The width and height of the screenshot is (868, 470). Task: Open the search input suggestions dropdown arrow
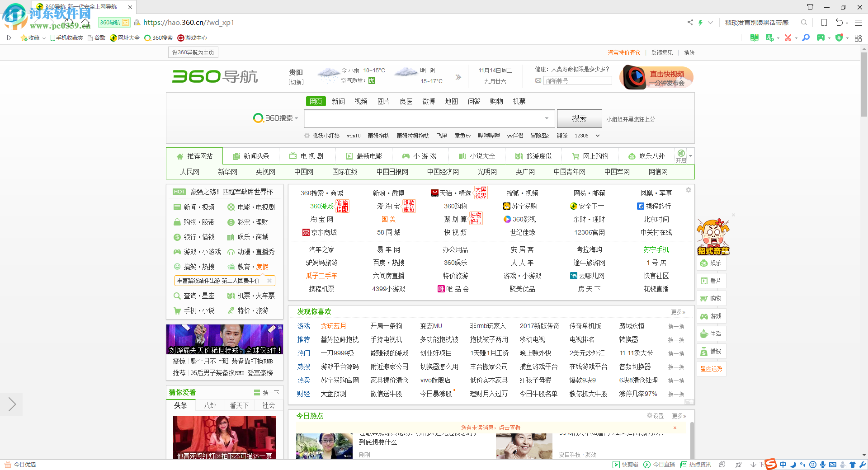[547, 118]
